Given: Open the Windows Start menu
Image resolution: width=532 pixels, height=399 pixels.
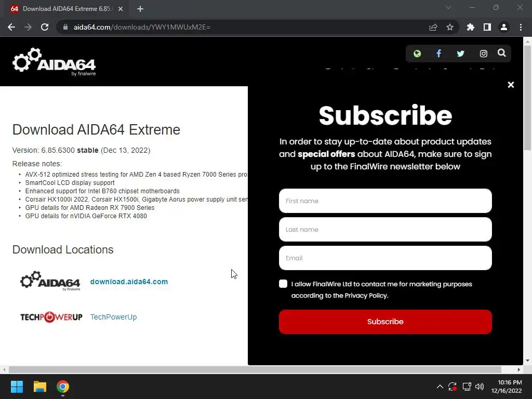Looking at the screenshot, I should [x=17, y=387].
